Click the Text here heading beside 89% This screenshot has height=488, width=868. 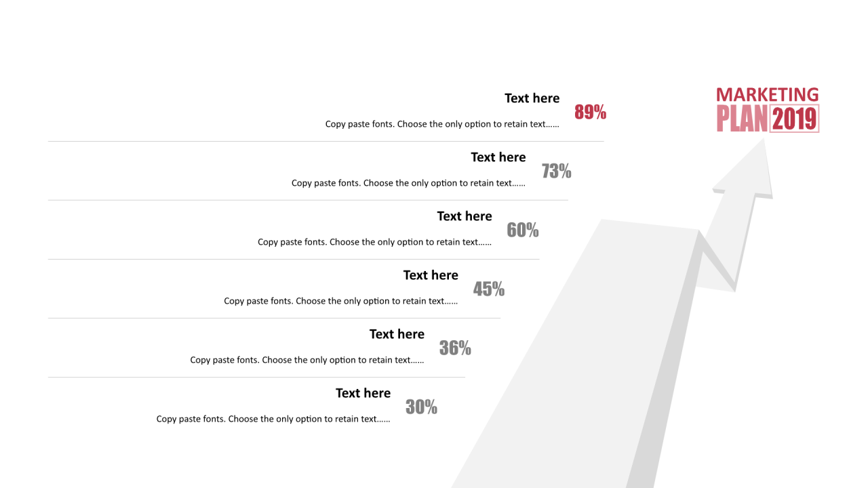click(x=532, y=98)
